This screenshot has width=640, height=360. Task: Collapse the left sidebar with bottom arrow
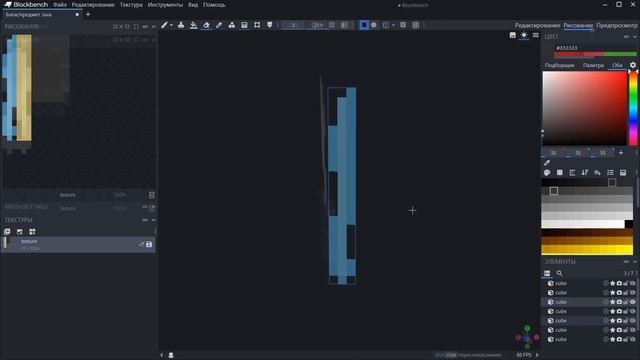coord(162,355)
